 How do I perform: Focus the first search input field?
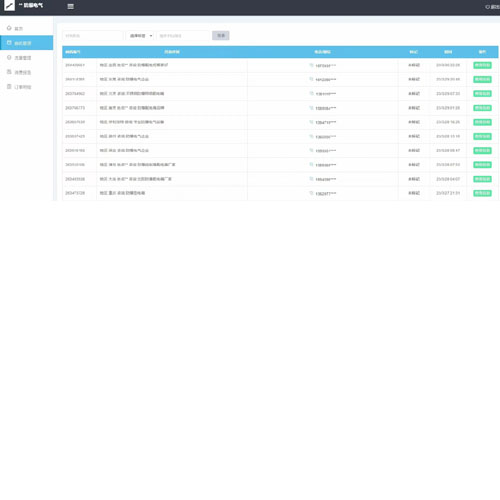(93, 36)
